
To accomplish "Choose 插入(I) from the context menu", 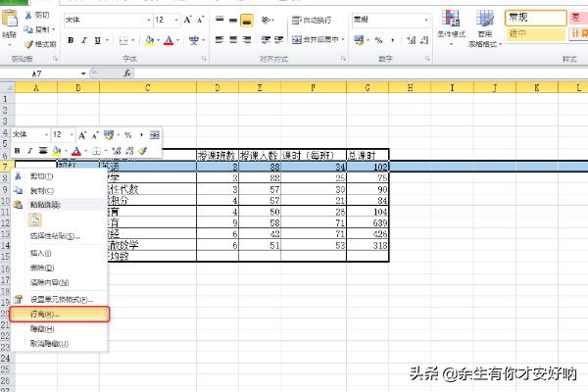I will click(59, 253).
